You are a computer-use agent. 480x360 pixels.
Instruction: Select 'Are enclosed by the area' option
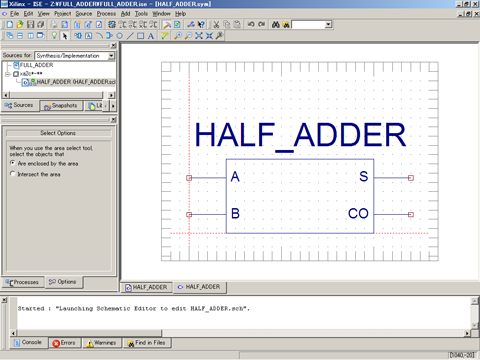(x=13, y=163)
